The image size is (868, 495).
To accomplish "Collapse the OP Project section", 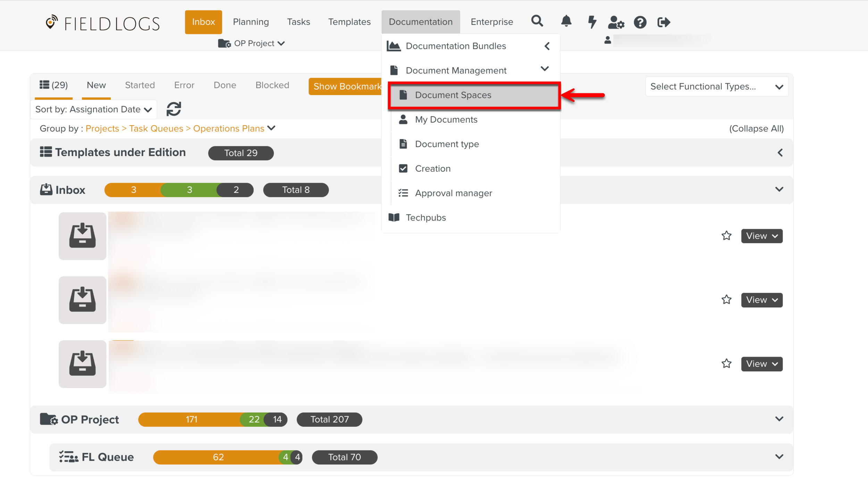I will [779, 419].
